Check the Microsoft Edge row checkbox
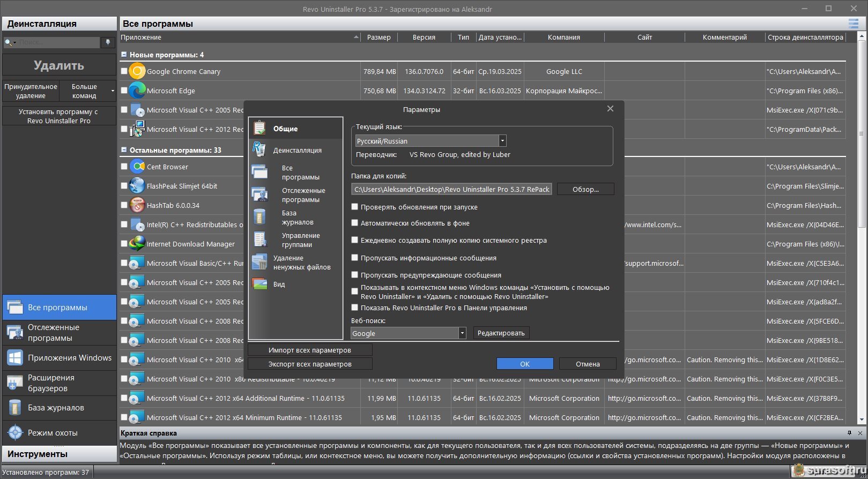This screenshot has height=479, width=868. click(x=124, y=91)
